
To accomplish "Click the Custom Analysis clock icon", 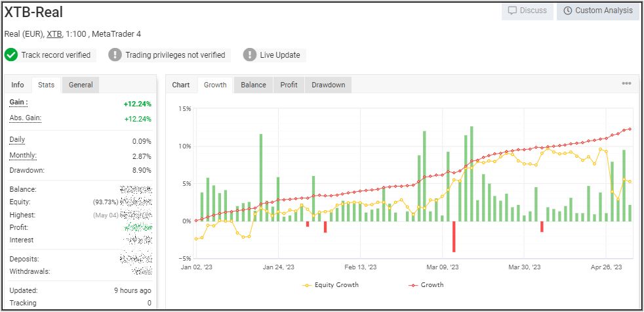I will pos(567,11).
